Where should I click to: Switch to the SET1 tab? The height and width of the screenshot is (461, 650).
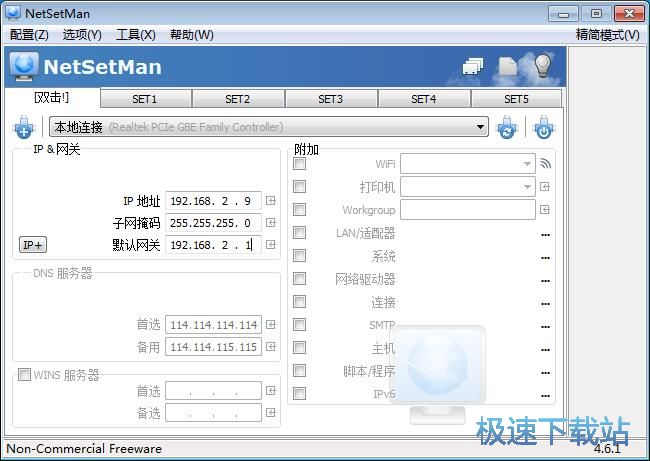click(145, 99)
